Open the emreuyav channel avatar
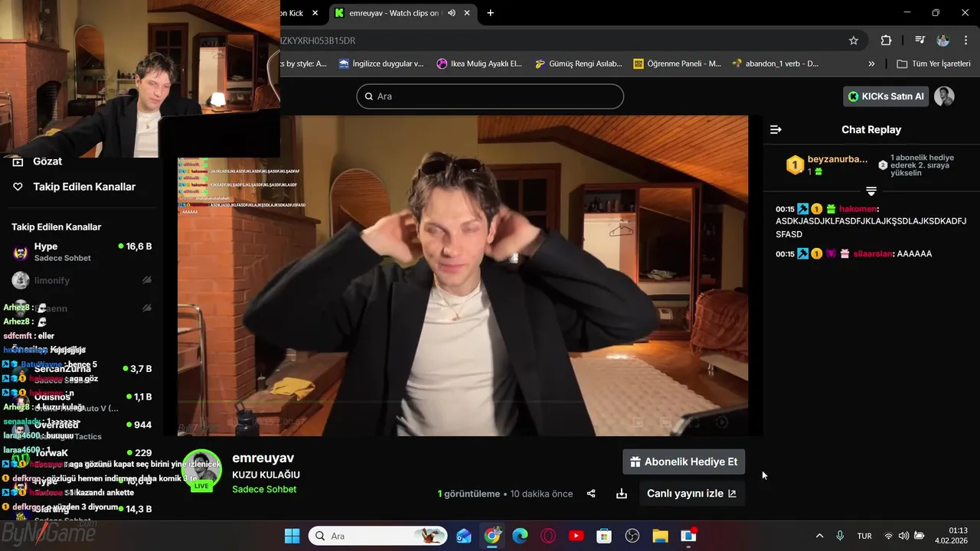The width and height of the screenshot is (980, 551). coord(202,469)
